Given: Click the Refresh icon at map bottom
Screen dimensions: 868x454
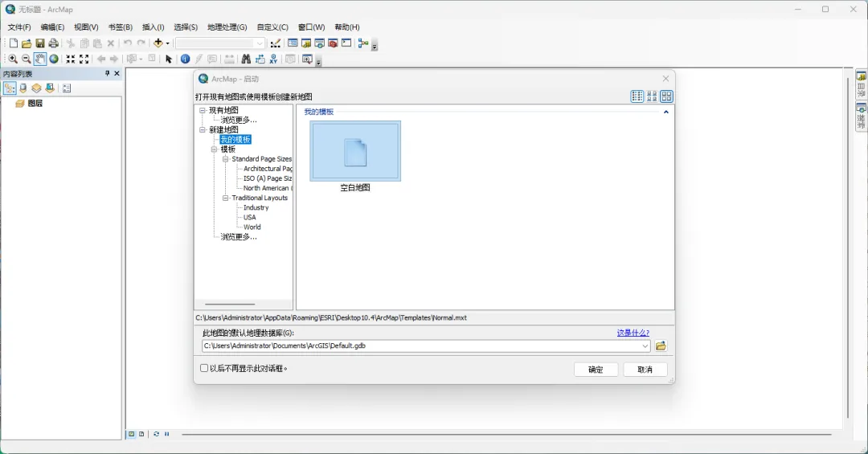Looking at the screenshot, I should (x=157, y=434).
